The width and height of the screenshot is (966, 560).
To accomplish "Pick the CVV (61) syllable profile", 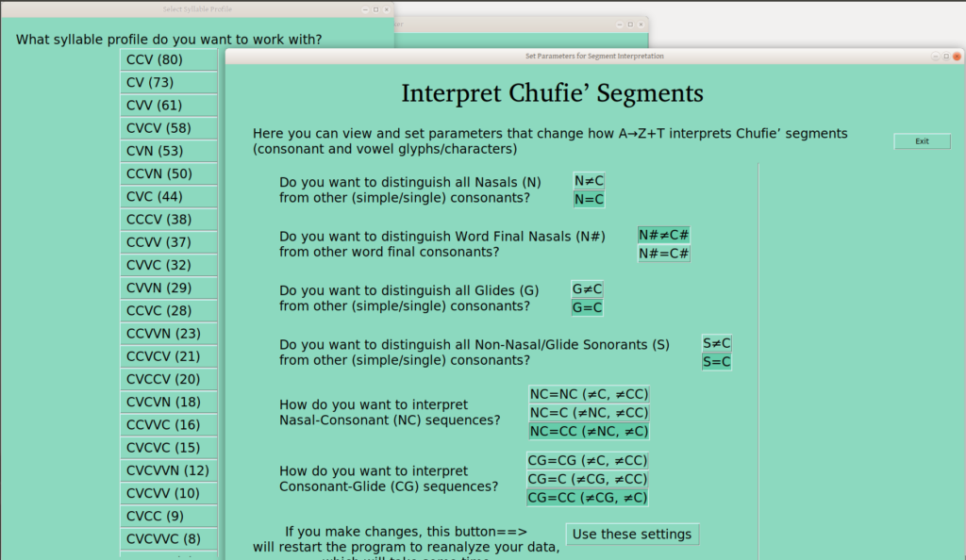I will click(168, 106).
